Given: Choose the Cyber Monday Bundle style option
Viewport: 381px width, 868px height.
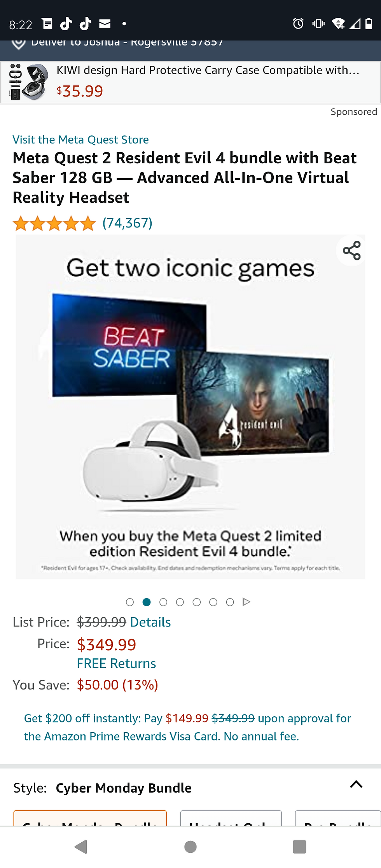Looking at the screenshot, I should click(90, 818).
